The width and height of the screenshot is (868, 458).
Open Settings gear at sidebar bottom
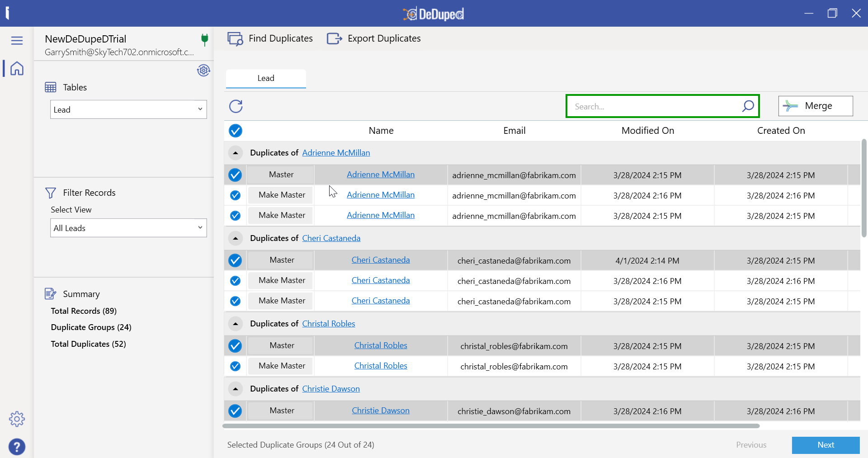pos(17,419)
